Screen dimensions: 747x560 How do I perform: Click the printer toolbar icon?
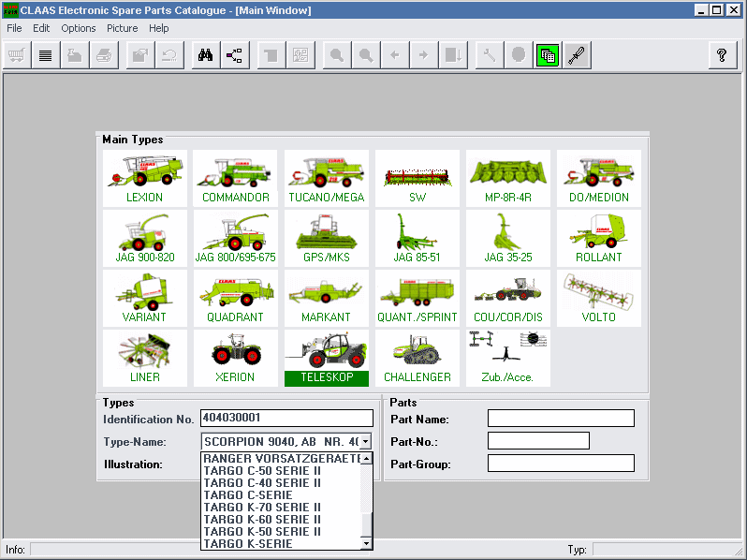(x=104, y=55)
